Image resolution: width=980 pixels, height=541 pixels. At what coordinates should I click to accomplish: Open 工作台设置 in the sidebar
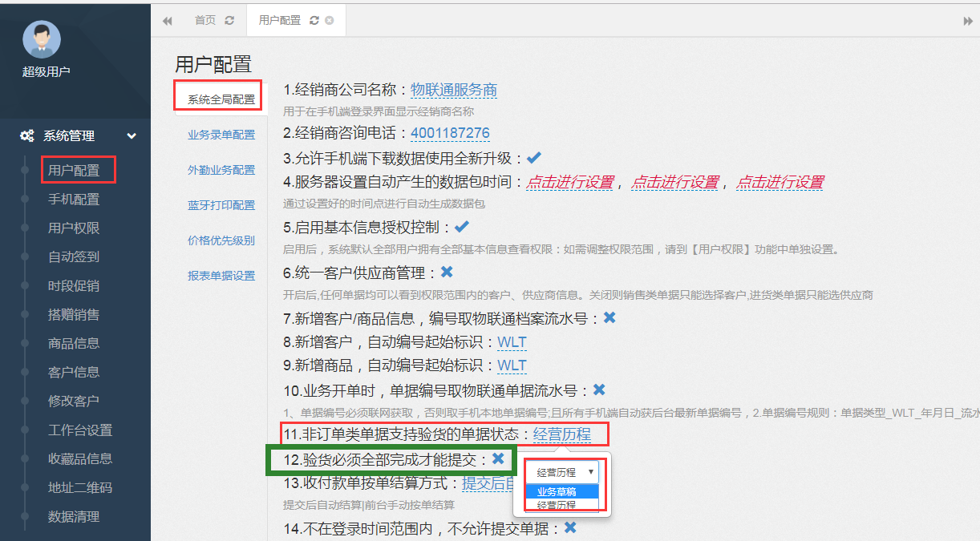coord(80,430)
